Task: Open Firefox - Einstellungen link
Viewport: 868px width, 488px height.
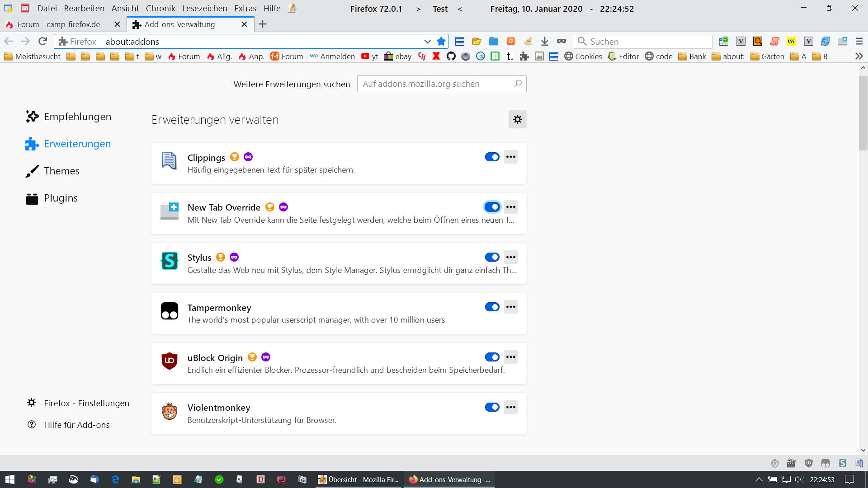Action: pyautogui.click(x=86, y=403)
